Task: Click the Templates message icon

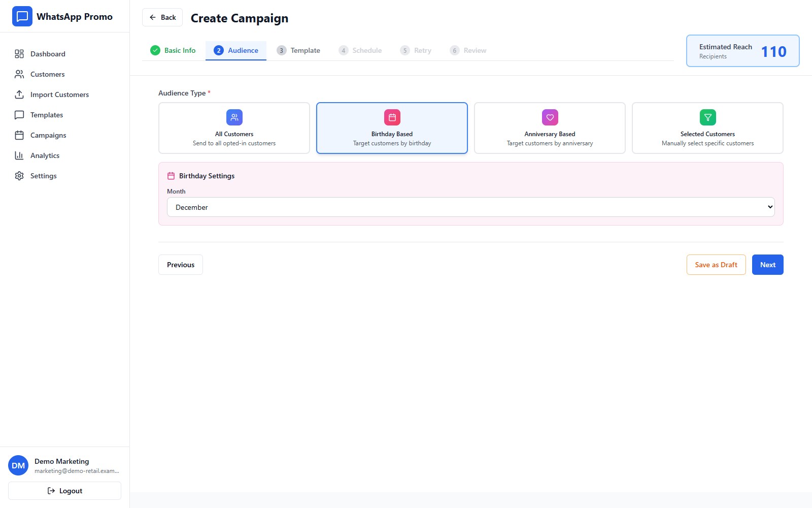Action: (19, 115)
